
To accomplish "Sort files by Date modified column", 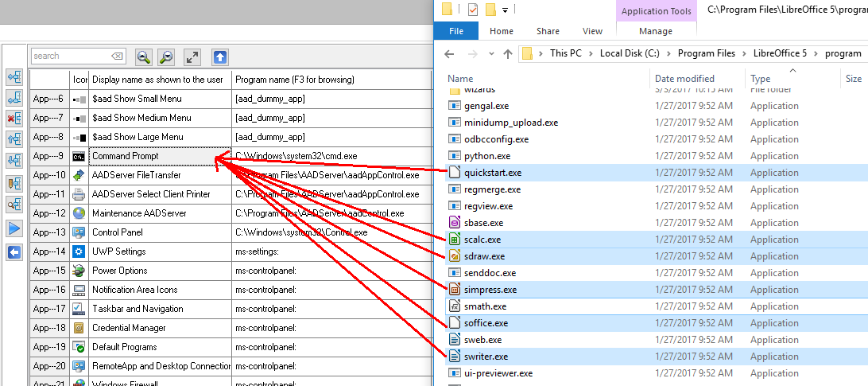I will click(x=684, y=79).
